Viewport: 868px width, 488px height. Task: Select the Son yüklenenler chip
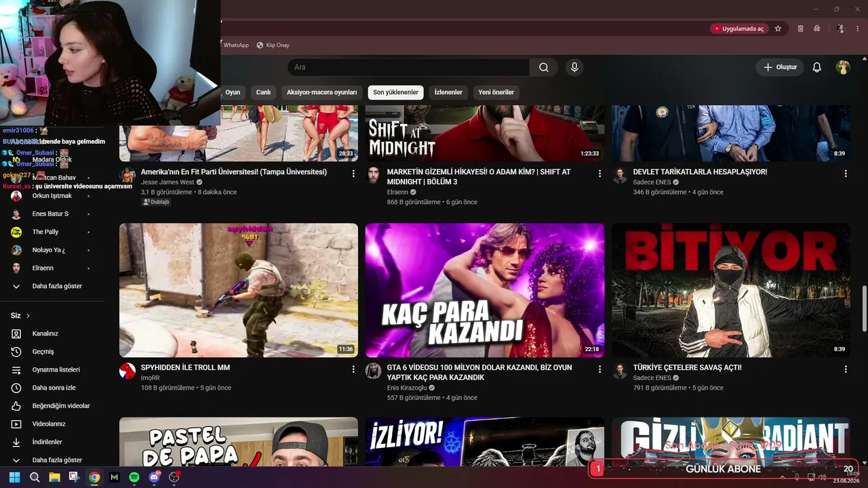click(x=396, y=92)
